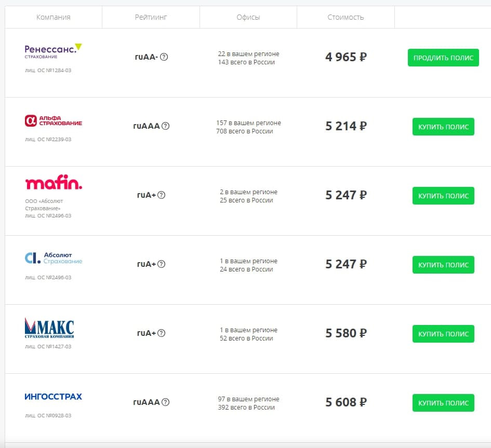
Task: Click Купить полис for the МАКС offer
Action: coord(443,334)
